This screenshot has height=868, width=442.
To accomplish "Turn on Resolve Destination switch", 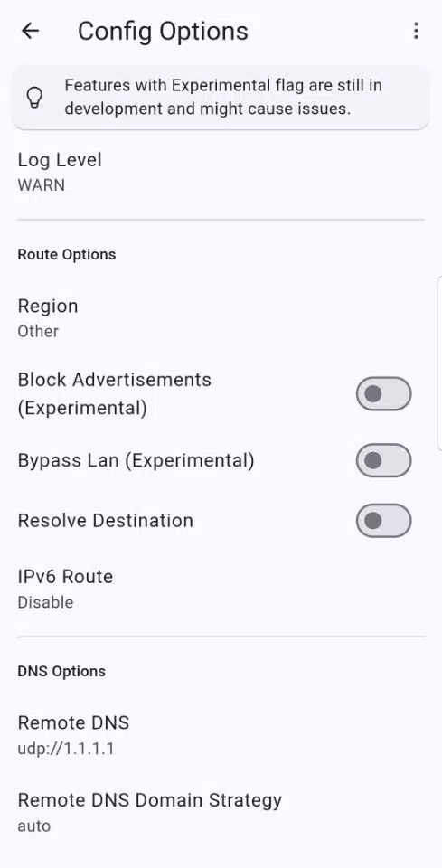I will point(383,521).
